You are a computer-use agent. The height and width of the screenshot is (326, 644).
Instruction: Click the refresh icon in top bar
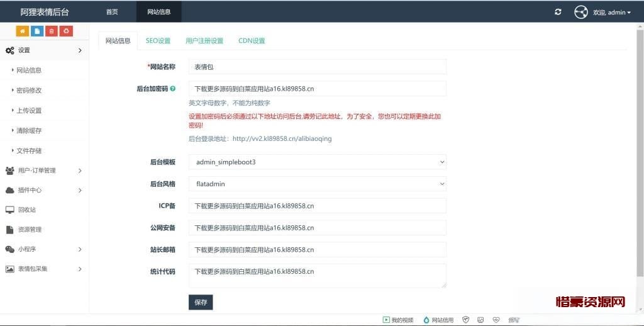(558, 12)
